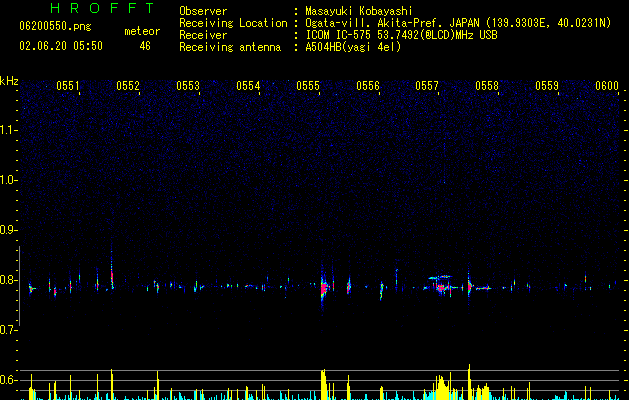Click the kHz axis unit label
Screen dimensions: 629x400
click(9, 81)
